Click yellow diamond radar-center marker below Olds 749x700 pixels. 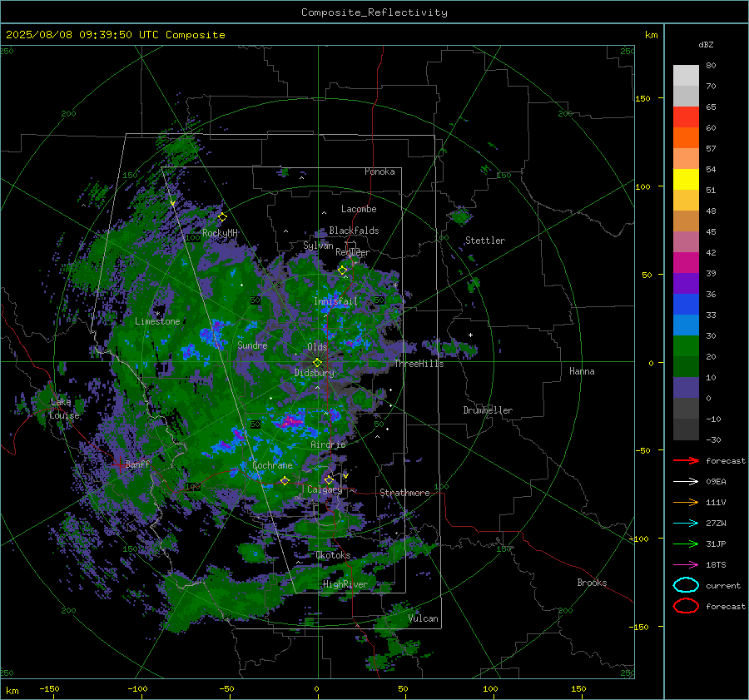click(x=317, y=363)
